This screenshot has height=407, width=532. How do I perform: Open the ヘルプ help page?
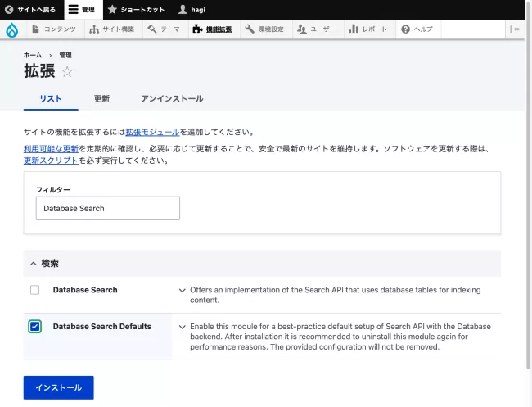[x=417, y=29]
